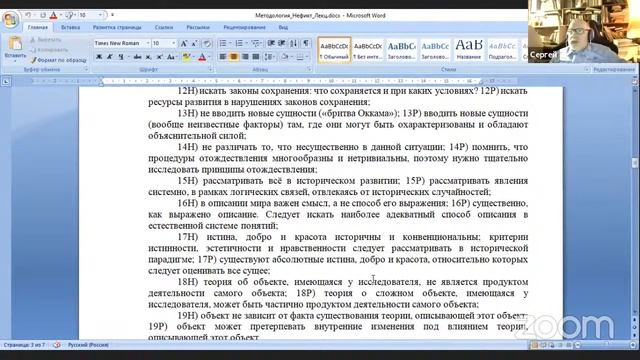Clear formatting with the eraser icon
Screen dimensions: 640x360
207,43
